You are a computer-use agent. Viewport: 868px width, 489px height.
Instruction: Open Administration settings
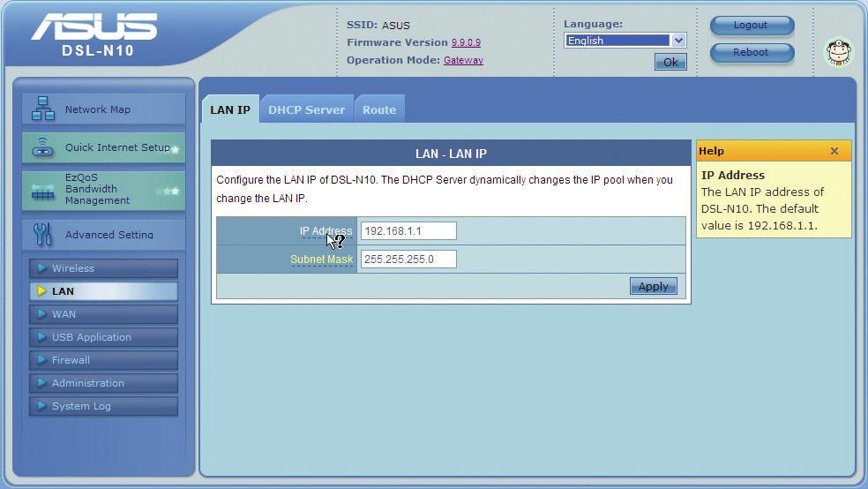[103, 383]
